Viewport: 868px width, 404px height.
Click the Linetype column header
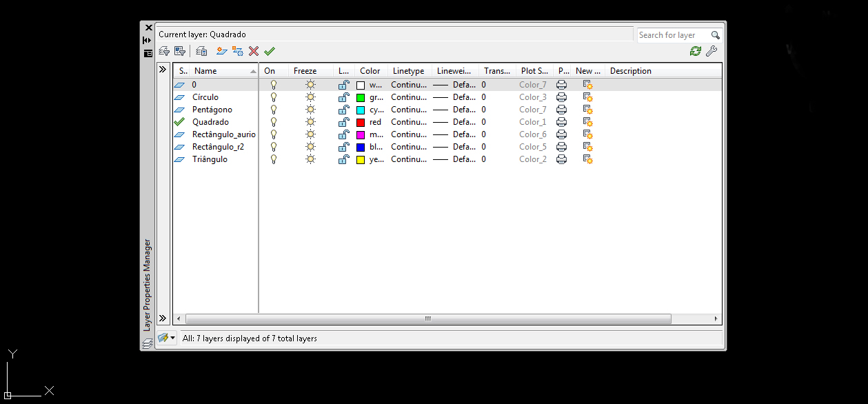click(x=410, y=71)
